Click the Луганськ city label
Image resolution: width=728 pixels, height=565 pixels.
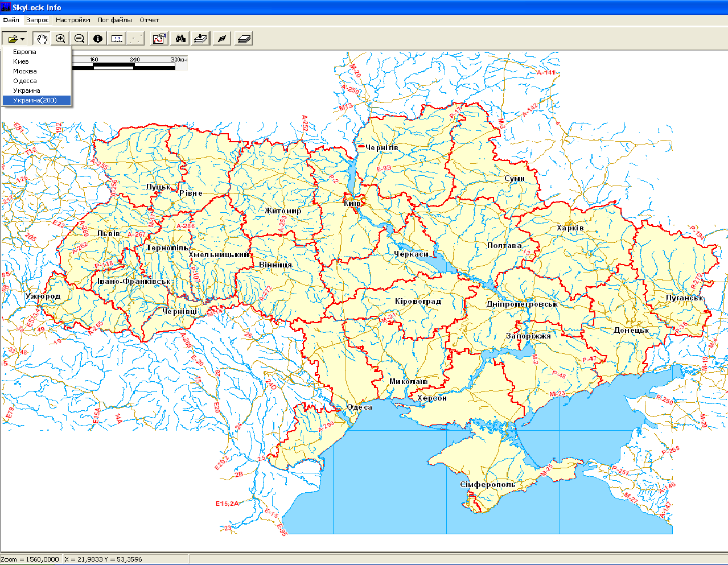[x=685, y=298]
